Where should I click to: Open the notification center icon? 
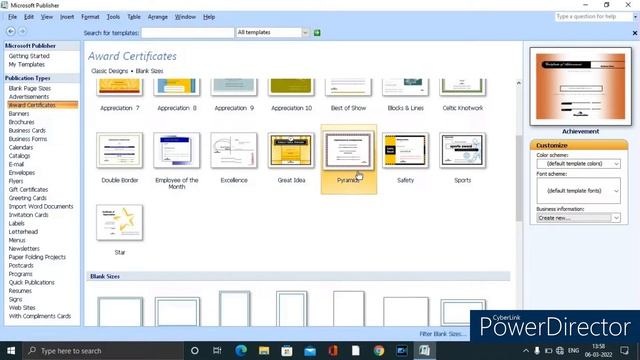[x=624, y=351]
